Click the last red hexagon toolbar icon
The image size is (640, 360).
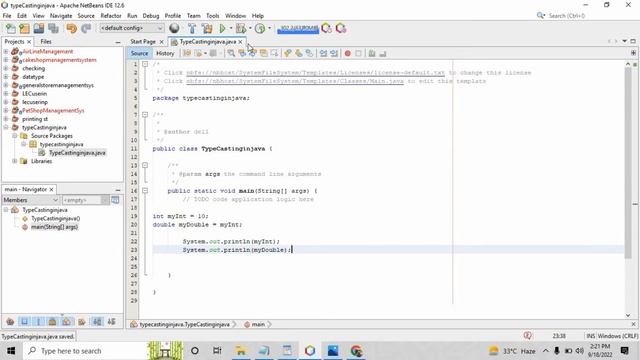(341, 28)
